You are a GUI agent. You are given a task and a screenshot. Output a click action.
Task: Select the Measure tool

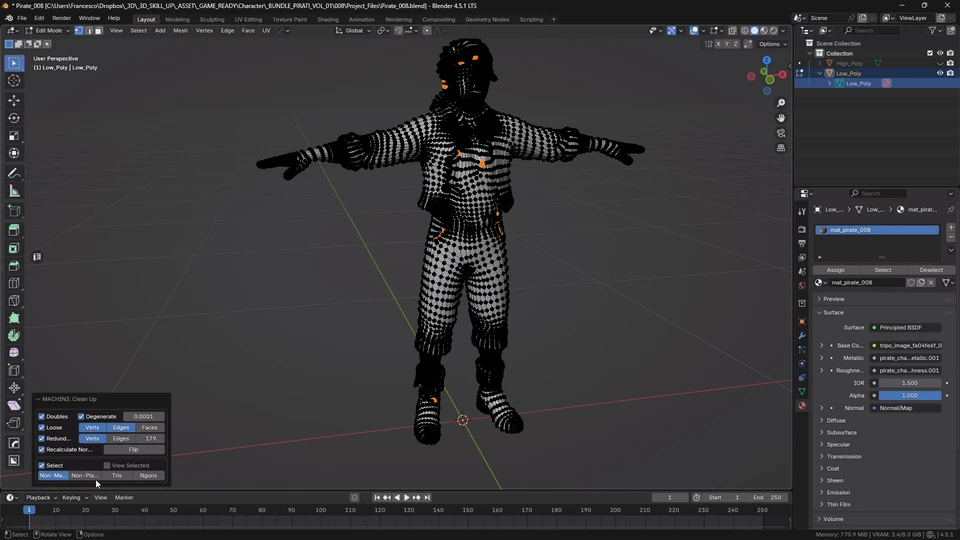click(14, 192)
